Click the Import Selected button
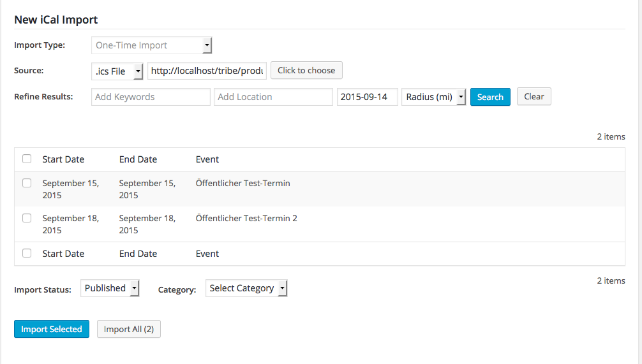Screen dimensions: 642x364 [52, 329]
